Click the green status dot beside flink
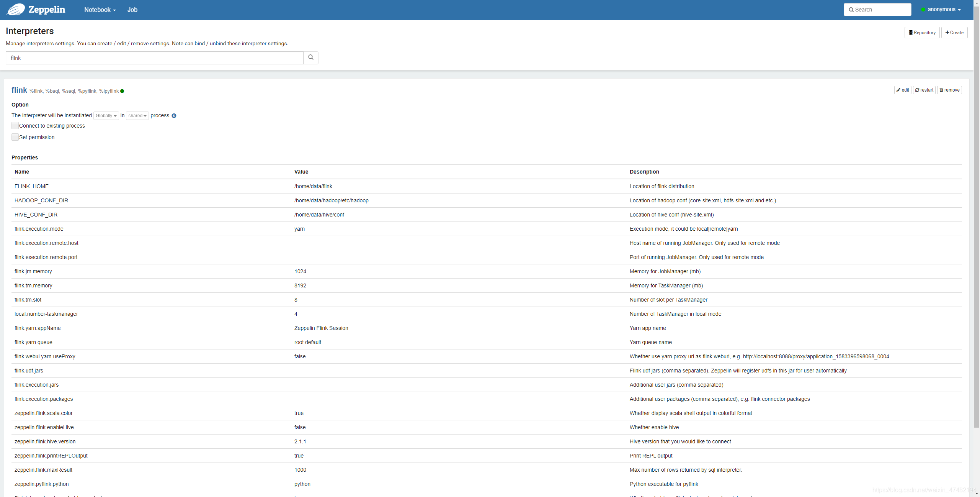 (x=122, y=91)
